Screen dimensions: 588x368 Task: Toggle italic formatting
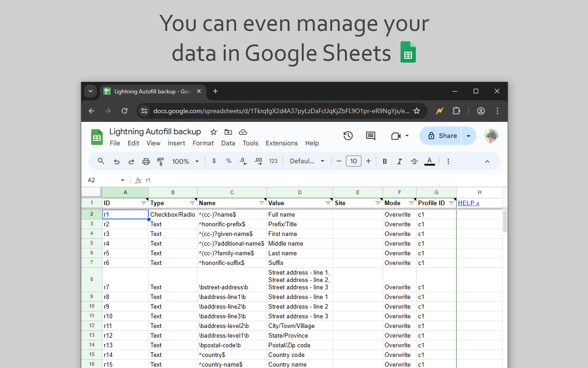click(x=400, y=161)
